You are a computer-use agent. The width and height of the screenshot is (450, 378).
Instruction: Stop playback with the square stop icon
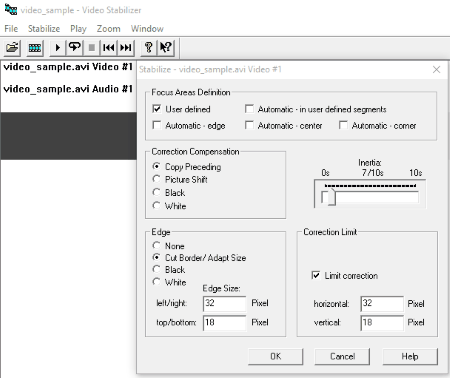click(92, 48)
